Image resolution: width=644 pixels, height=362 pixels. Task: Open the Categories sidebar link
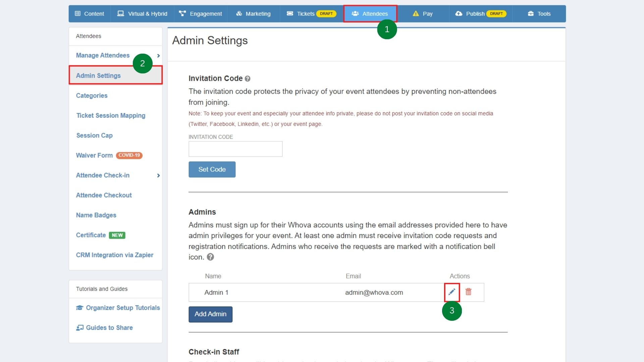92,96
